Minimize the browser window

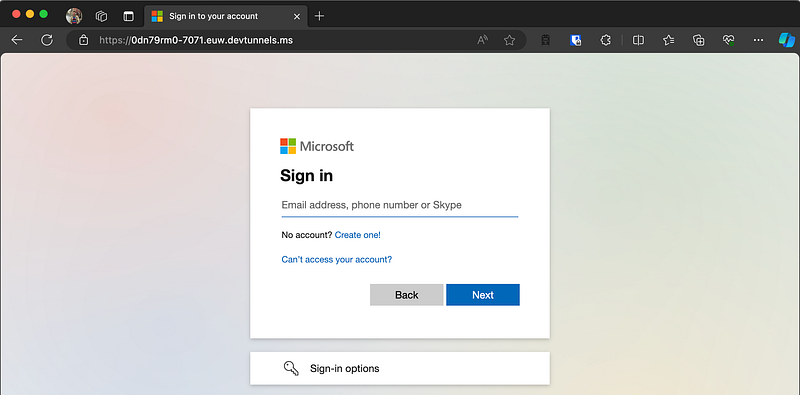point(30,14)
